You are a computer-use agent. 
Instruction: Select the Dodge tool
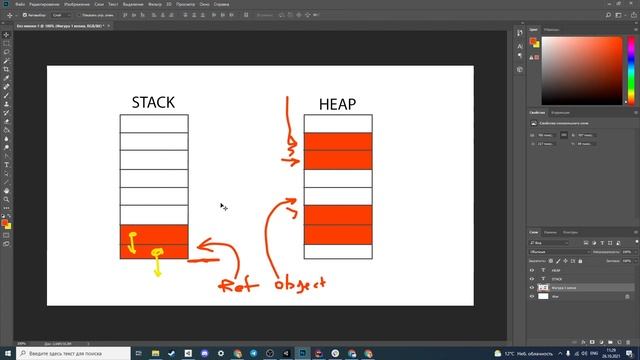tap(6, 147)
